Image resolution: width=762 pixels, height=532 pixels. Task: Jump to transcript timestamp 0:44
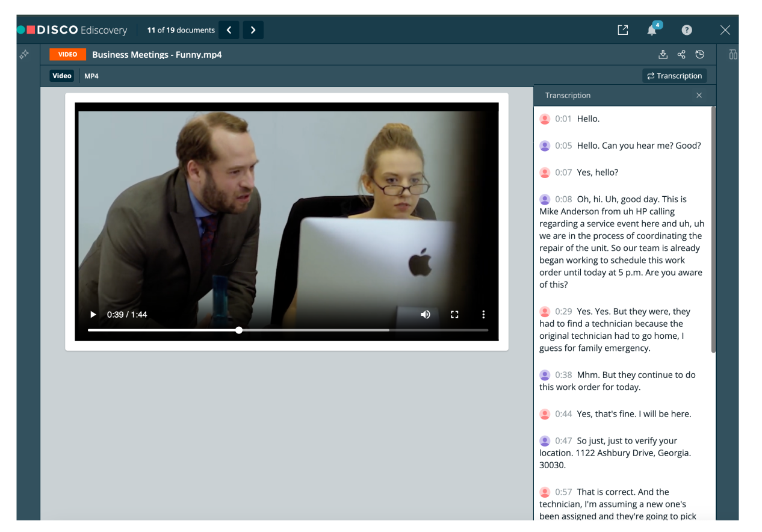tap(563, 414)
